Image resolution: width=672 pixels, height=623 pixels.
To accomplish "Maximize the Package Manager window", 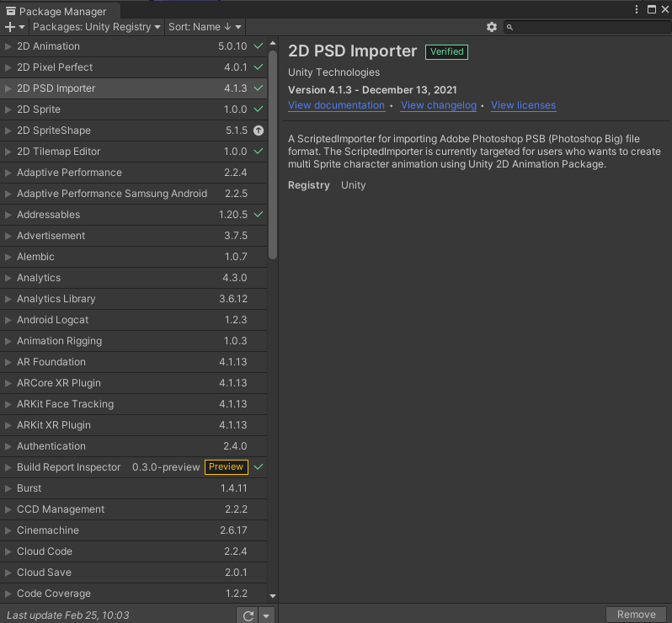I will tap(652, 9).
